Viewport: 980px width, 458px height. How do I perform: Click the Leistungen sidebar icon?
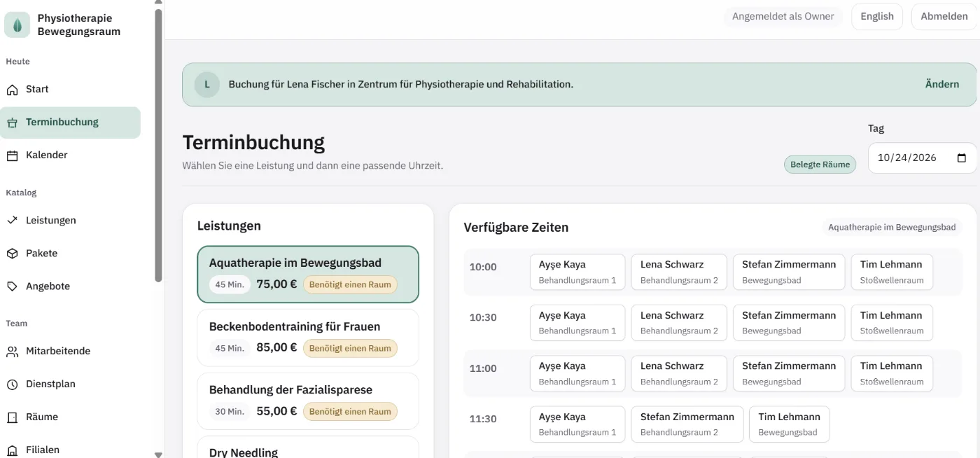point(12,221)
